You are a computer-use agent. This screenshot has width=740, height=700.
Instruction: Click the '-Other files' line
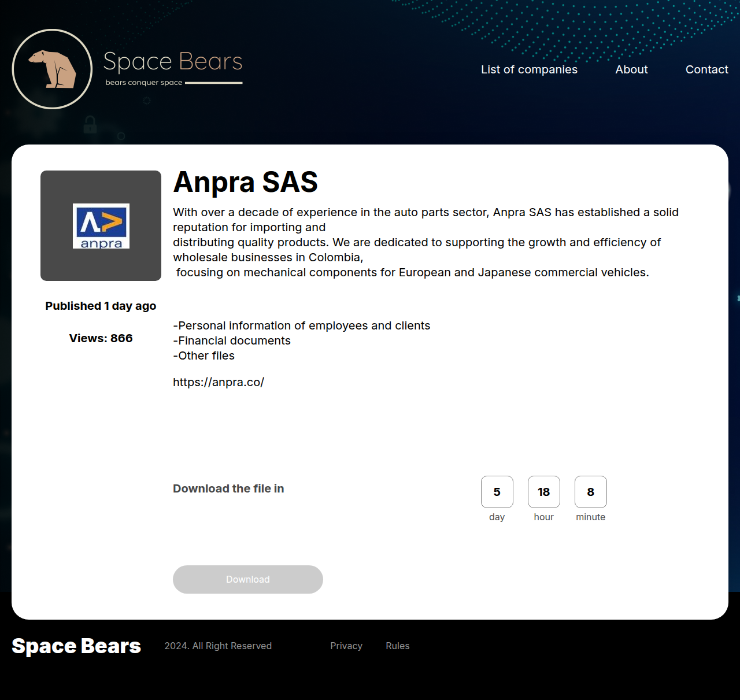click(x=204, y=355)
